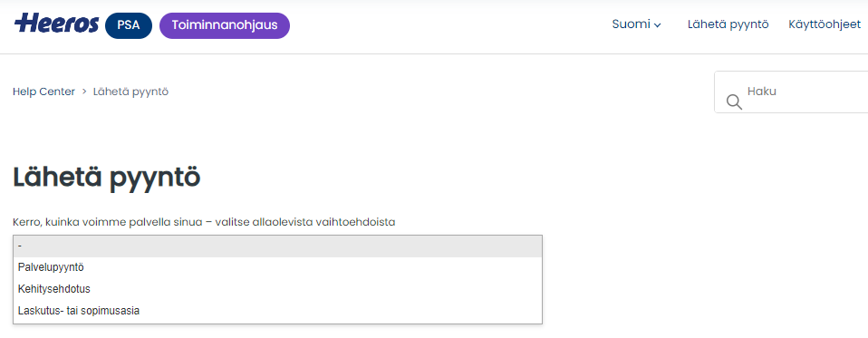Click the Heeros logo
Viewport: 868px width, 338px height.
(56, 24)
